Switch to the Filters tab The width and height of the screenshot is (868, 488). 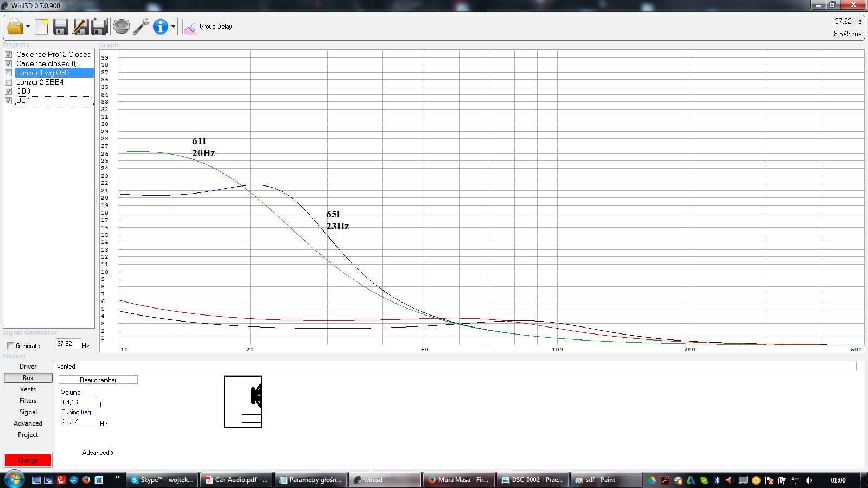point(28,401)
